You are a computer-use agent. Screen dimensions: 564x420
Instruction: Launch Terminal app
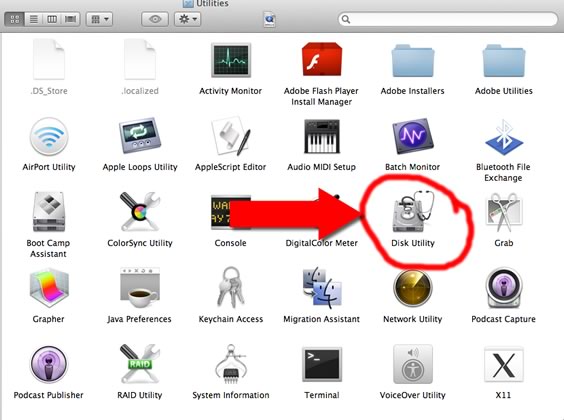tap(321, 364)
